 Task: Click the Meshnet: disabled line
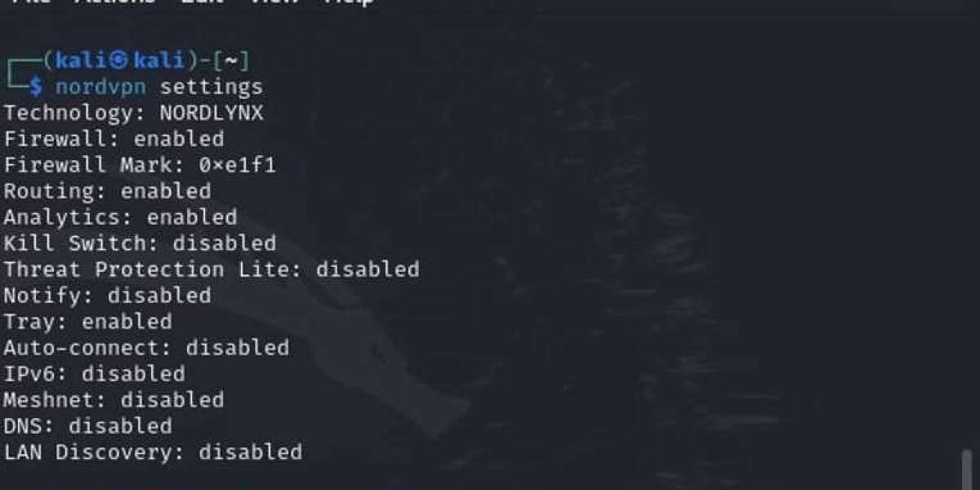point(114,400)
